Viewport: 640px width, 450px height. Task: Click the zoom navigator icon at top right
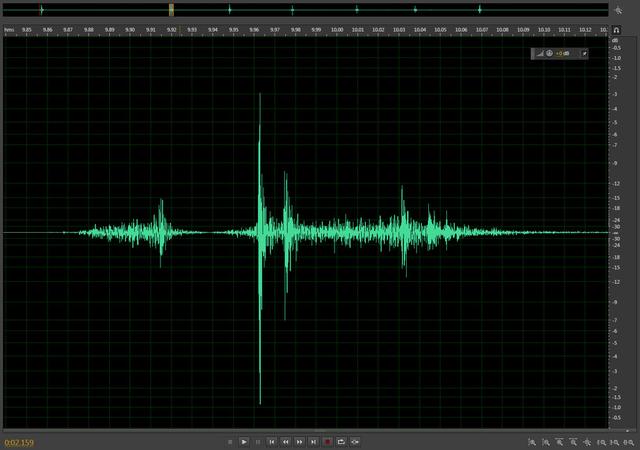click(619, 10)
